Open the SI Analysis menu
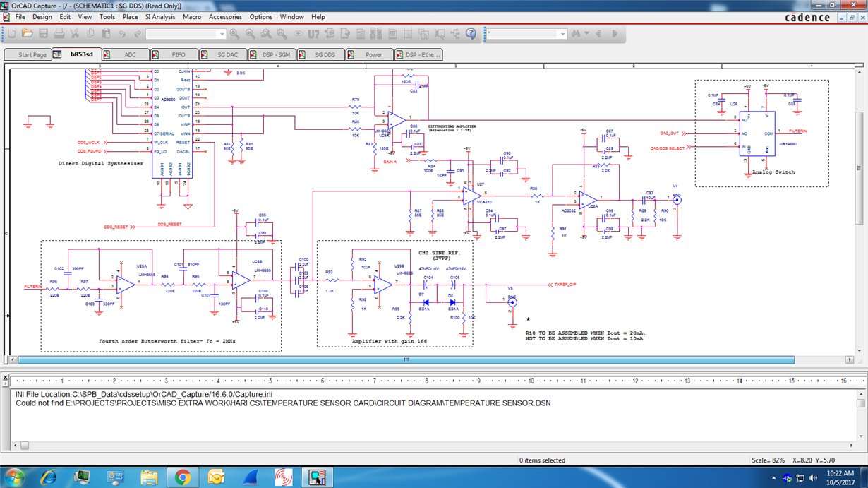The height and width of the screenshot is (488, 868). click(x=160, y=17)
